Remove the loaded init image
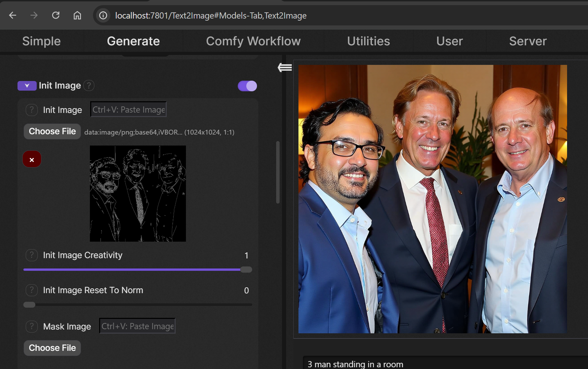Screen dimensions: 588x369 (32, 159)
